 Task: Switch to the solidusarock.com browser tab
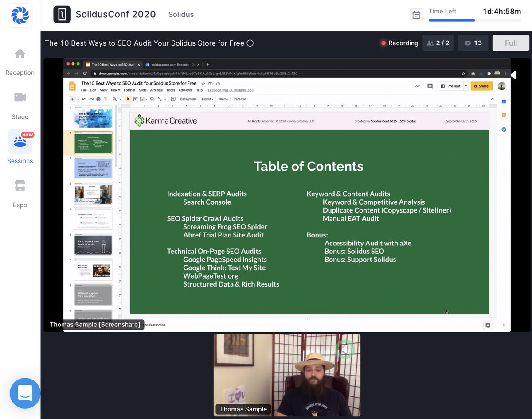click(172, 65)
